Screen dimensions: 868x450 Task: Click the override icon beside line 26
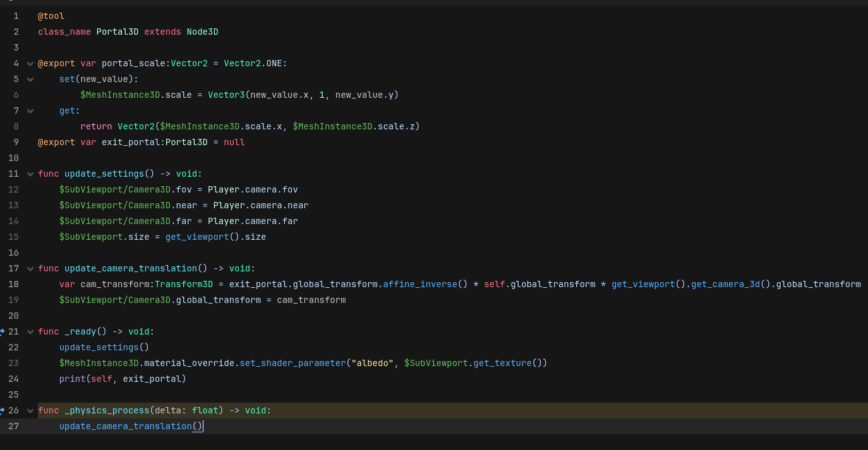[3, 410]
